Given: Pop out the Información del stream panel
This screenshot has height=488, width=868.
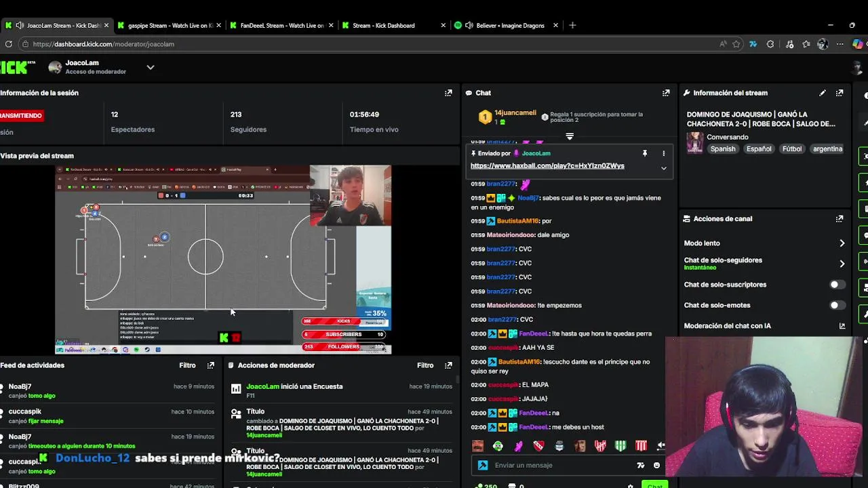Looking at the screenshot, I should pos(840,93).
